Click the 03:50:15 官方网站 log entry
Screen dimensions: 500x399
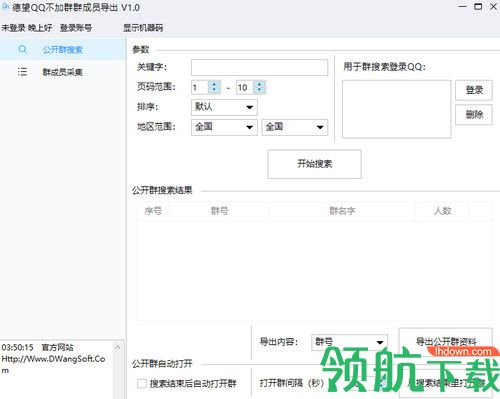pos(37,347)
